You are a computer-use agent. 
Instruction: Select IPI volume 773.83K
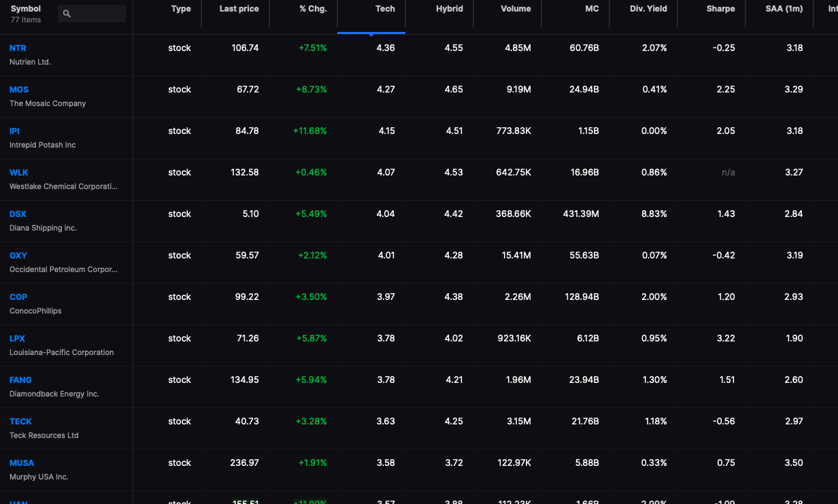(x=514, y=131)
